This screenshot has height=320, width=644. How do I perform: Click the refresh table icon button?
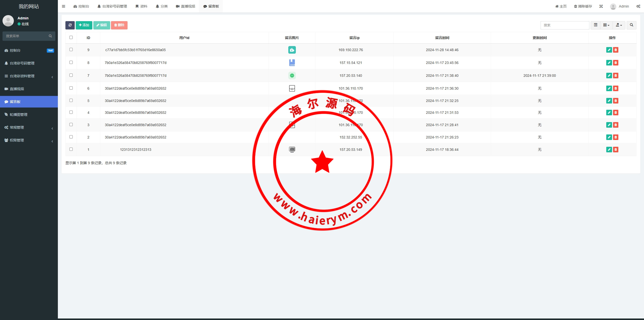pyautogui.click(x=70, y=25)
